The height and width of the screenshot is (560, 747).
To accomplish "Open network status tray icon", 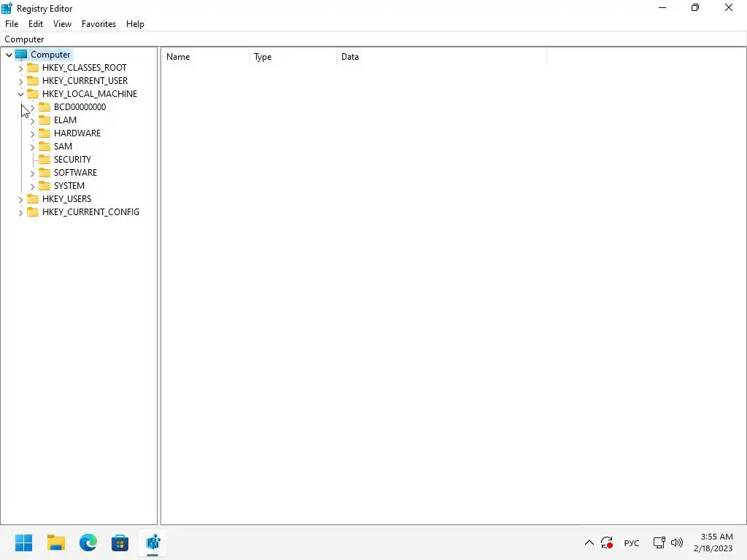I will [x=659, y=542].
